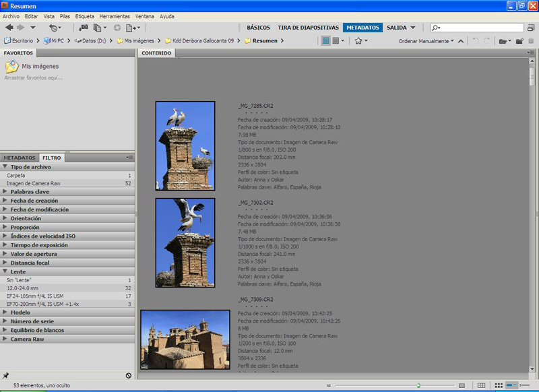This screenshot has width=539, height=392.
Task: Select the METADATOS panel tab beside FILTRO
Action: pyautogui.click(x=20, y=158)
